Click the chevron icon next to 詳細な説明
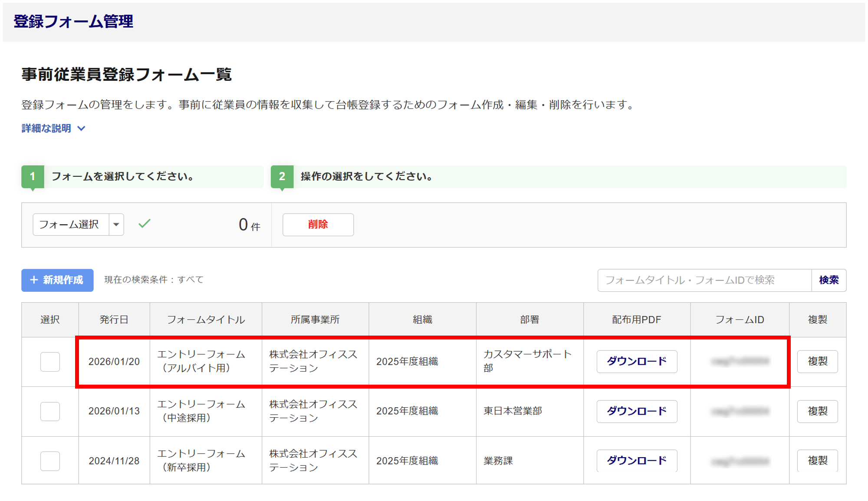 81,129
